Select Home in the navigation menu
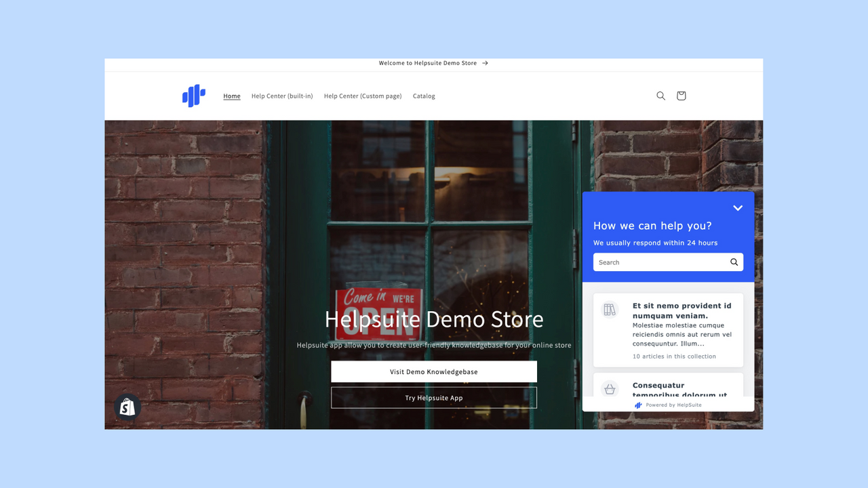This screenshot has height=488, width=868. (232, 96)
